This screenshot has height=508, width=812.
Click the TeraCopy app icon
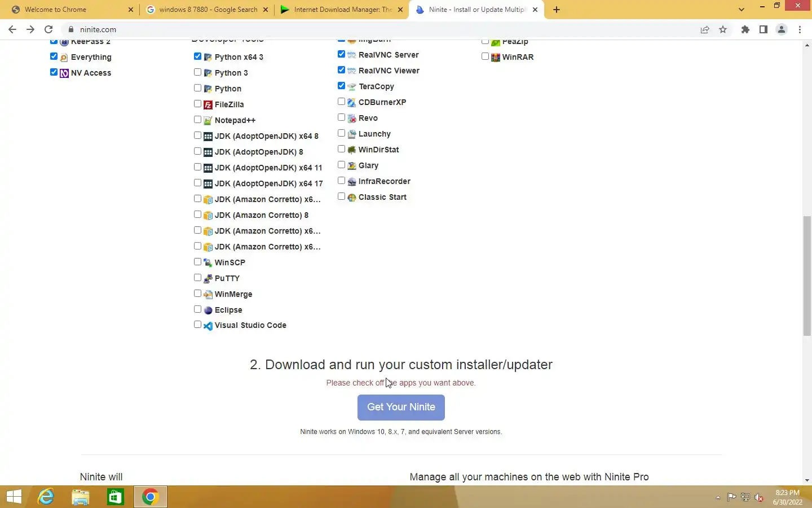click(x=352, y=86)
